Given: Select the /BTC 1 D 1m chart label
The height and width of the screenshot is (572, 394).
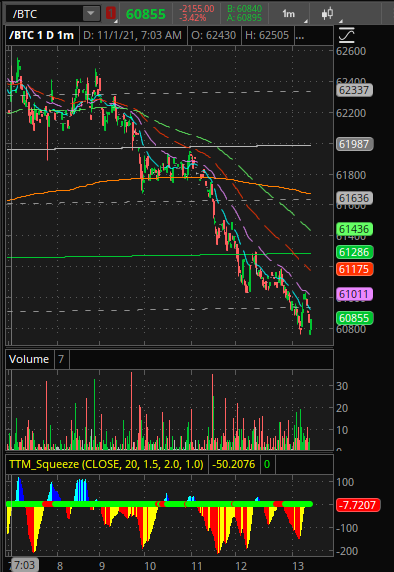Looking at the screenshot, I should click(x=42, y=35).
